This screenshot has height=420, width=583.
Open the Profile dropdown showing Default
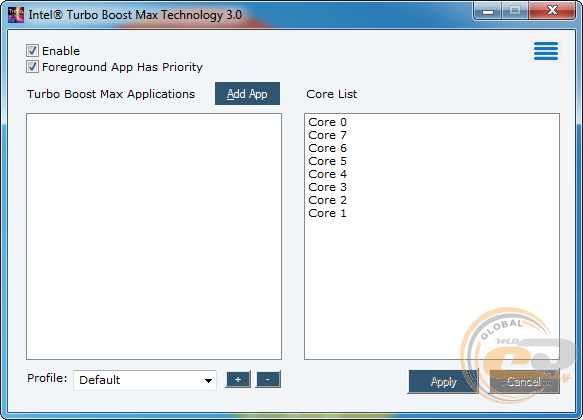(145, 380)
